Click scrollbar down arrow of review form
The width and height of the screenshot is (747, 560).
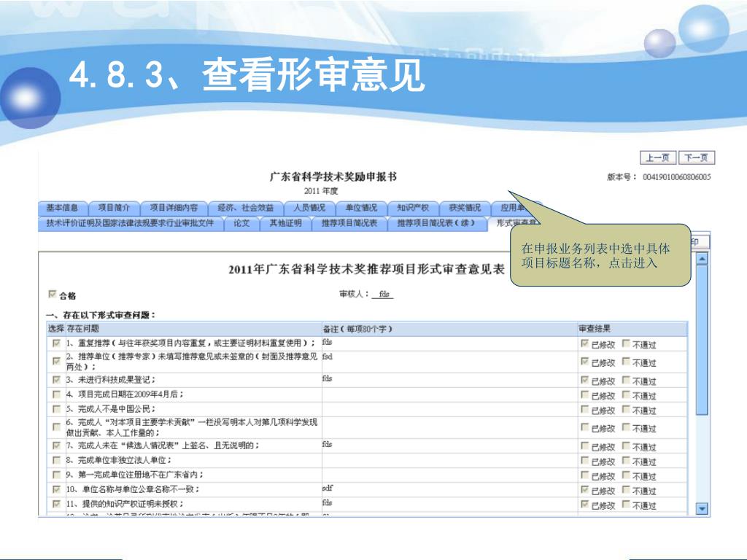coord(702,508)
